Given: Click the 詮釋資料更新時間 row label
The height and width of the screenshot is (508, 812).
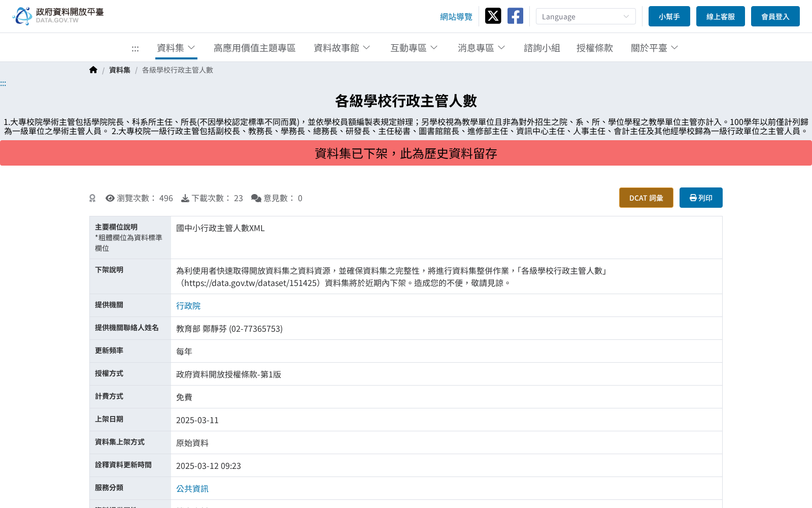Looking at the screenshot, I should [x=123, y=465].
